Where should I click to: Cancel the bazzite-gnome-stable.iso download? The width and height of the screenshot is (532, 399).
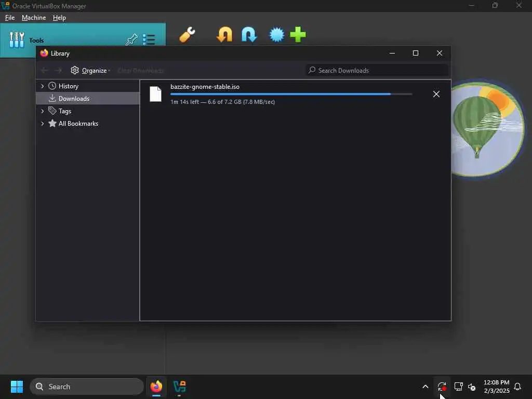(x=436, y=94)
